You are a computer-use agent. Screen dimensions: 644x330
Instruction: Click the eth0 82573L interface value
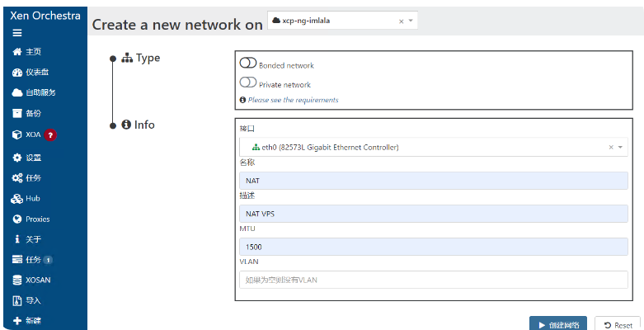[330, 147]
